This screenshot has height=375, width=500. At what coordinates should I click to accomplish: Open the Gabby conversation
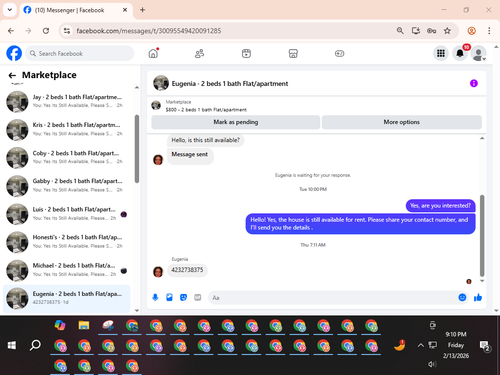click(x=67, y=186)
